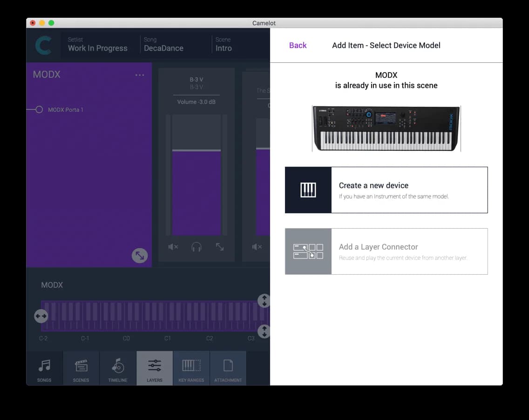Shift the keyboard range up an octave
Viewport: 529px width, 420px height.
[x=264, y=300]
